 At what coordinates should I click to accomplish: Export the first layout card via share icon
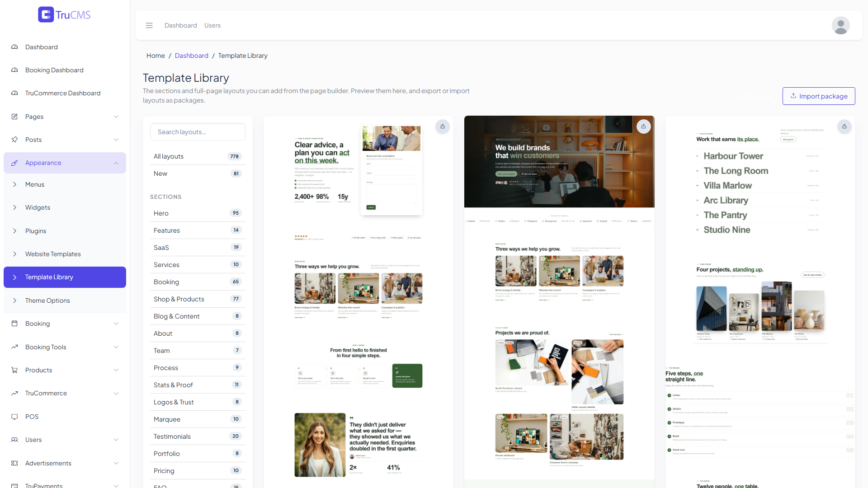point(443,127)
